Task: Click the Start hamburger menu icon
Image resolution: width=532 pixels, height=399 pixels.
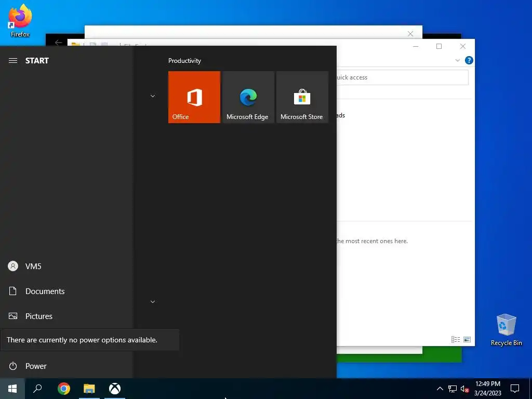Action: 13,61
